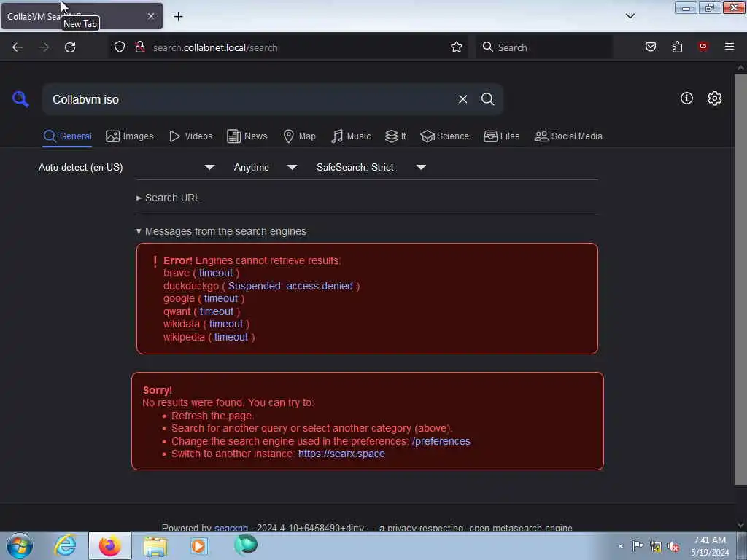Click the Firefox toolbar Search box
The height and width of the screenshot is (560, 747).
click(544, 47)
